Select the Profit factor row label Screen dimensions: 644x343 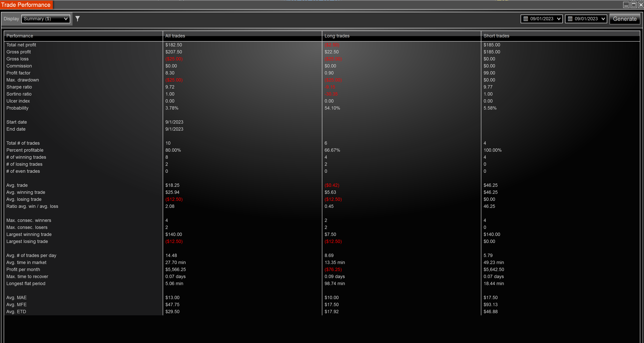(x=18, y=73)
